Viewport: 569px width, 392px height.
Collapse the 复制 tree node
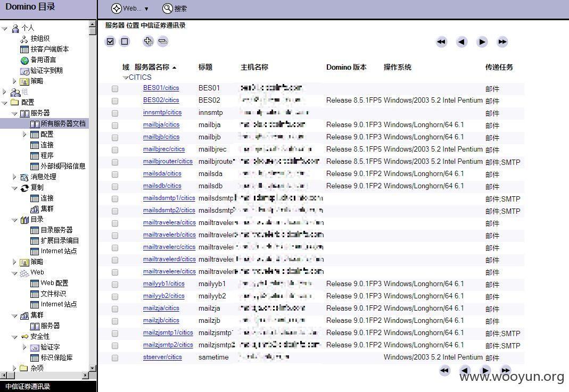(14, 188)
